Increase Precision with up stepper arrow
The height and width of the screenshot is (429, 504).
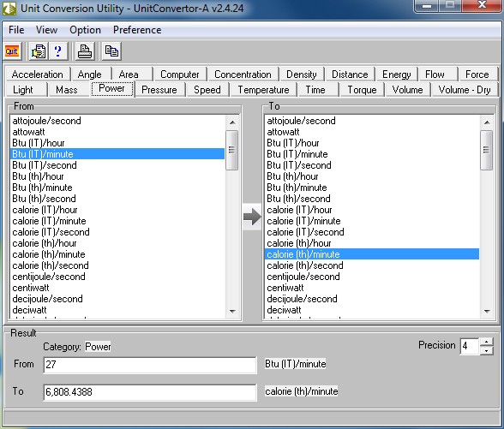pos(486,342)
